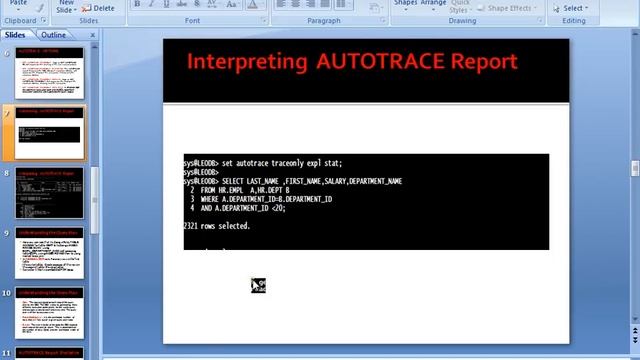
Task: Open Shape Effects dropdown
Action: pos(508,8)
